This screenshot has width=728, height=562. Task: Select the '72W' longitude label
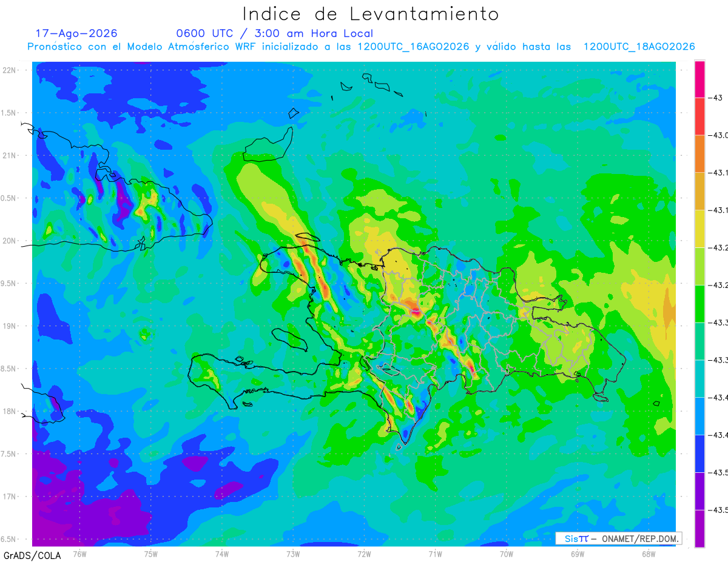pos(364,554)
